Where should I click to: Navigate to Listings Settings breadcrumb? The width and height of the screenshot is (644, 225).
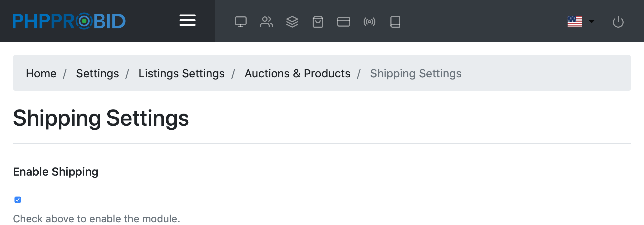(x=181, y=74)
